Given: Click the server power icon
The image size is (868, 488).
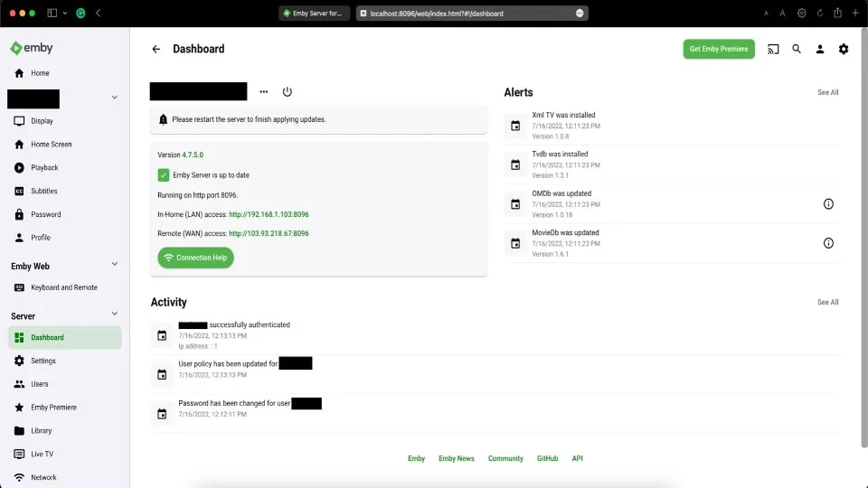Looking at the screenshot, I should 287,92.
